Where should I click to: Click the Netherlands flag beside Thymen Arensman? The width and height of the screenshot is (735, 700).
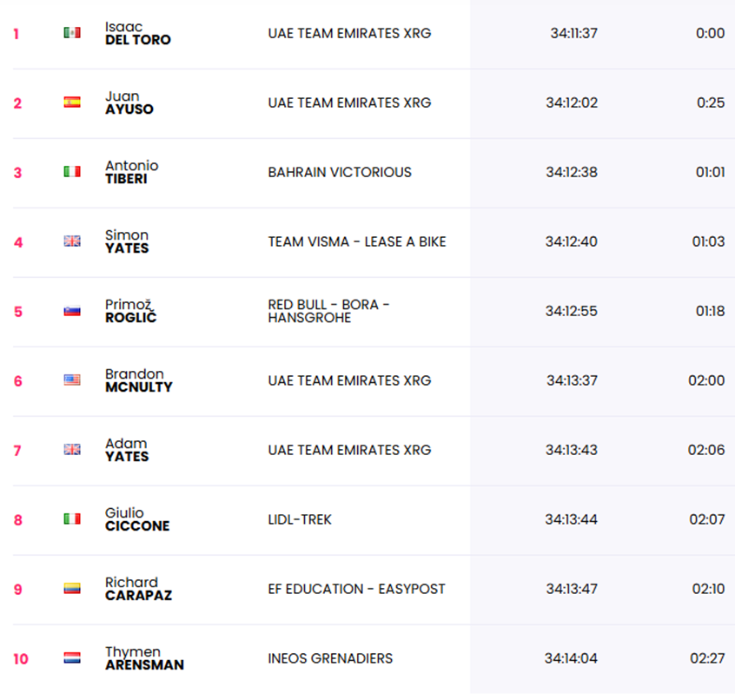click(72, 657)
